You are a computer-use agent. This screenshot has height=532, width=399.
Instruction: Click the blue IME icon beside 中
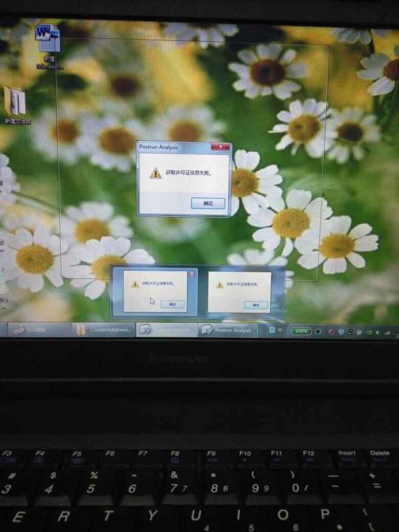pyautogui.click(x=272, y=330)
